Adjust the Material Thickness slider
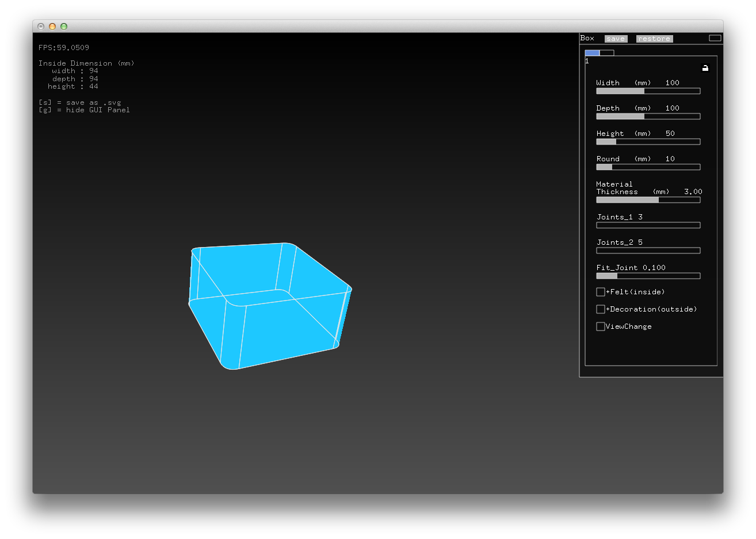The width and height of the screenshot is (756, 539). pos(648,200)
